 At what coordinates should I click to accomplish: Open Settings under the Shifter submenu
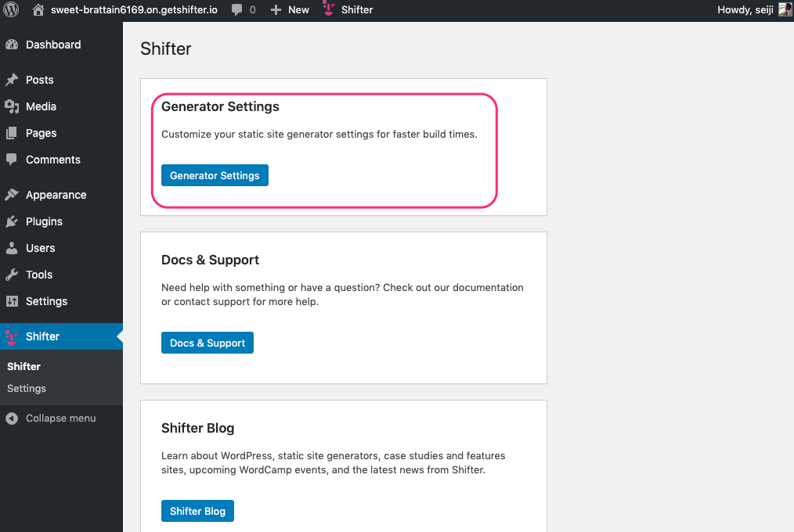tap(27, 388)
